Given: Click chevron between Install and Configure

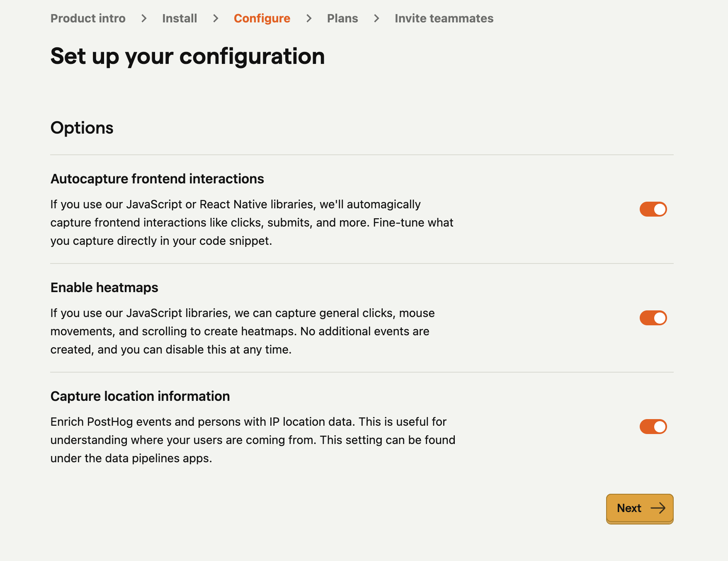Looking at the screenshot, I should point(216,18).
